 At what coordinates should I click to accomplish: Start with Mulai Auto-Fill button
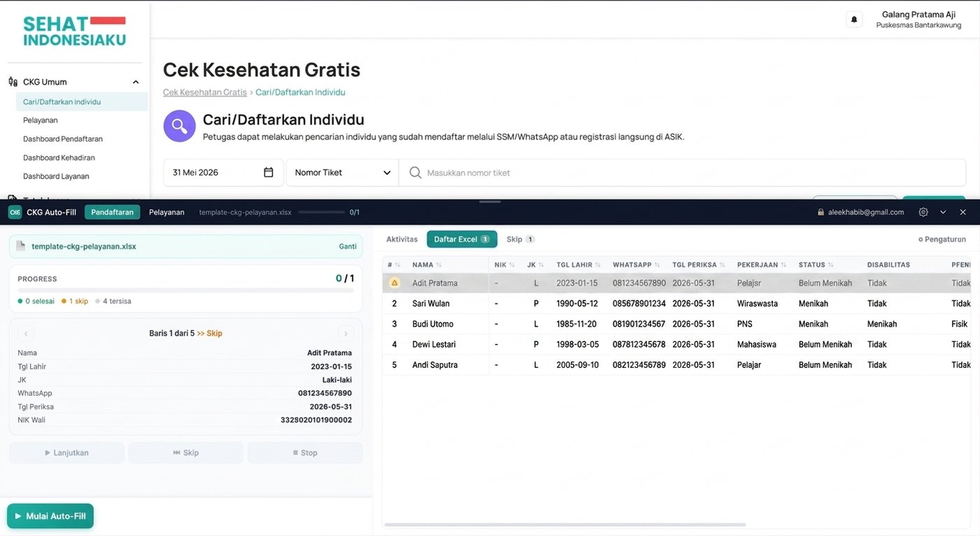pos(50,516)
